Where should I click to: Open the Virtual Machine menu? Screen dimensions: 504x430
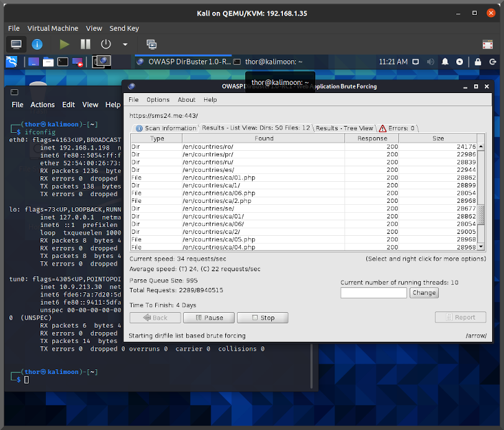pos(53,28)
